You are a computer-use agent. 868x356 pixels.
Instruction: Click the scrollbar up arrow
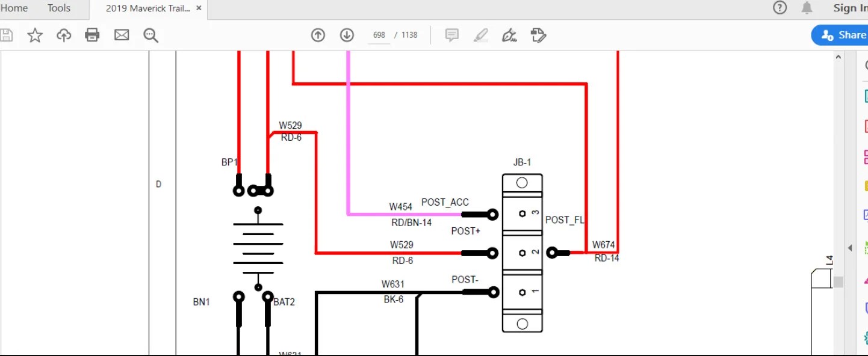[x=838, y=57]
